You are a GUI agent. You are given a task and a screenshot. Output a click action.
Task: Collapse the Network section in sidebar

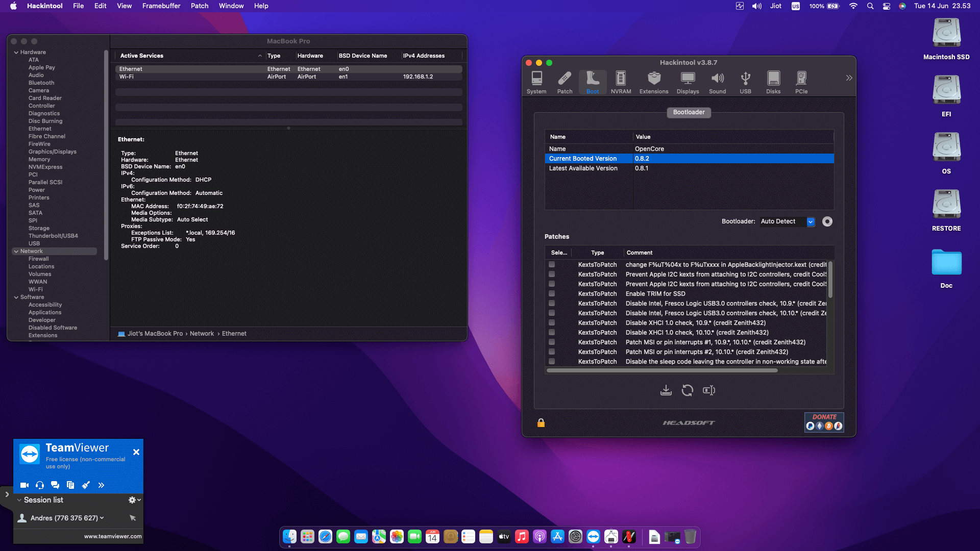click(x=17, y=251)
